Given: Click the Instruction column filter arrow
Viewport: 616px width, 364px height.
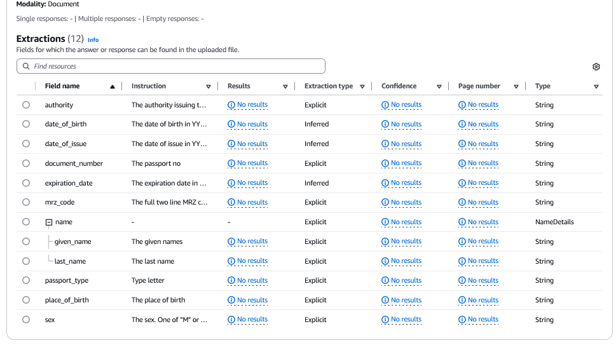Looking at the screenshot, I should [209, 86].
